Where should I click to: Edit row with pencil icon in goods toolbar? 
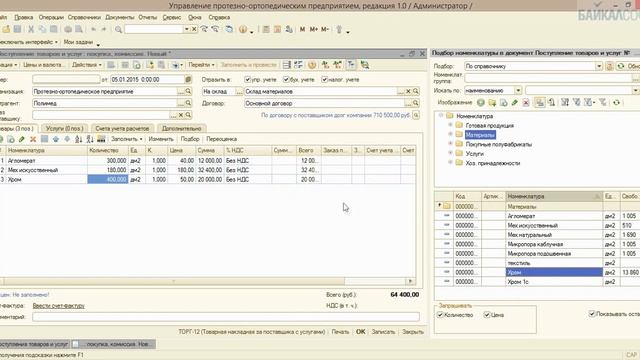[22, 139]
